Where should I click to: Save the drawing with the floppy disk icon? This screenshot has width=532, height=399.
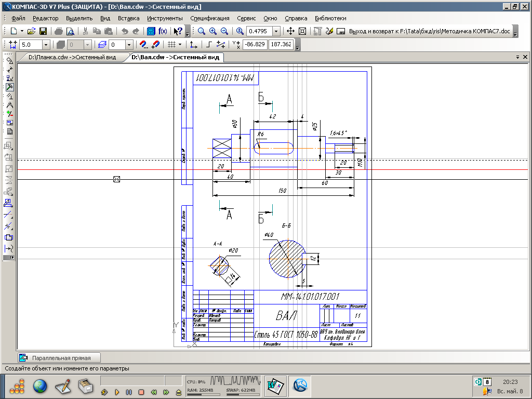coord(43,31)
